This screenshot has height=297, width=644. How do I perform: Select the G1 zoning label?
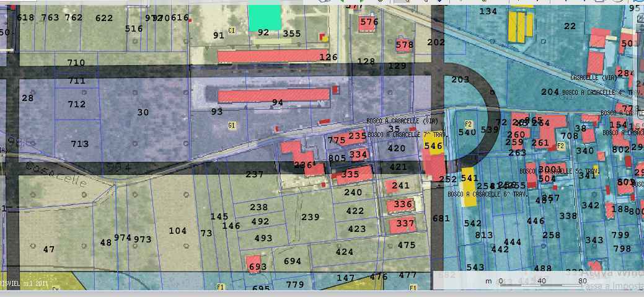click(x=232, y=125)
